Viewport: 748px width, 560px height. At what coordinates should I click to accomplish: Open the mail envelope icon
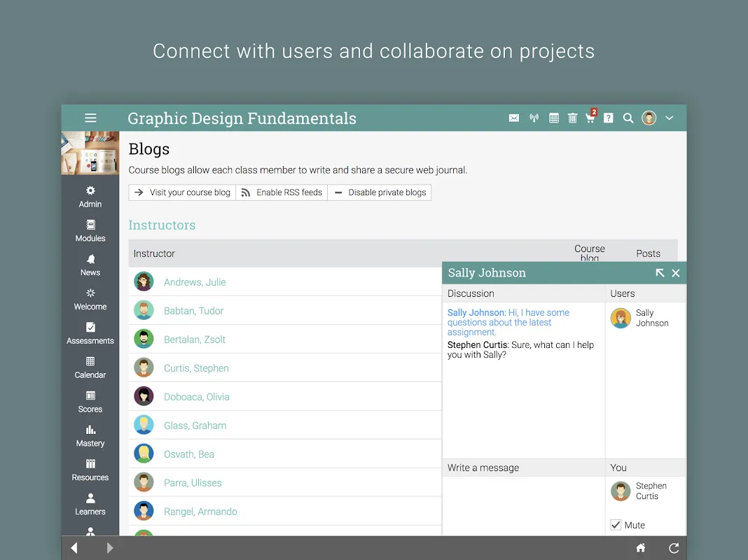click(x=514, y=118)
